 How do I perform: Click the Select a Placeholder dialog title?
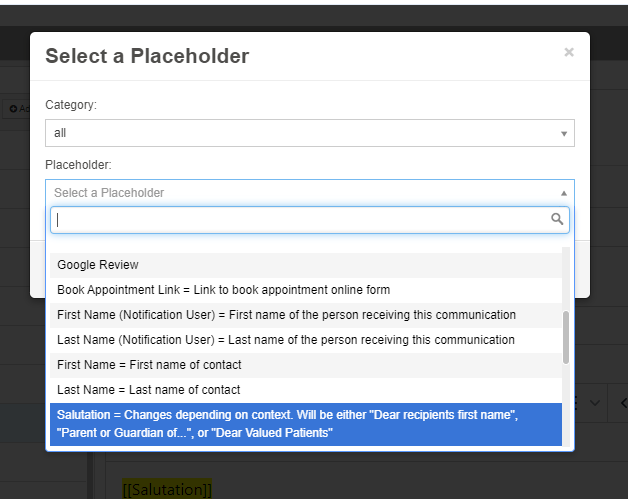click(147, 56)
